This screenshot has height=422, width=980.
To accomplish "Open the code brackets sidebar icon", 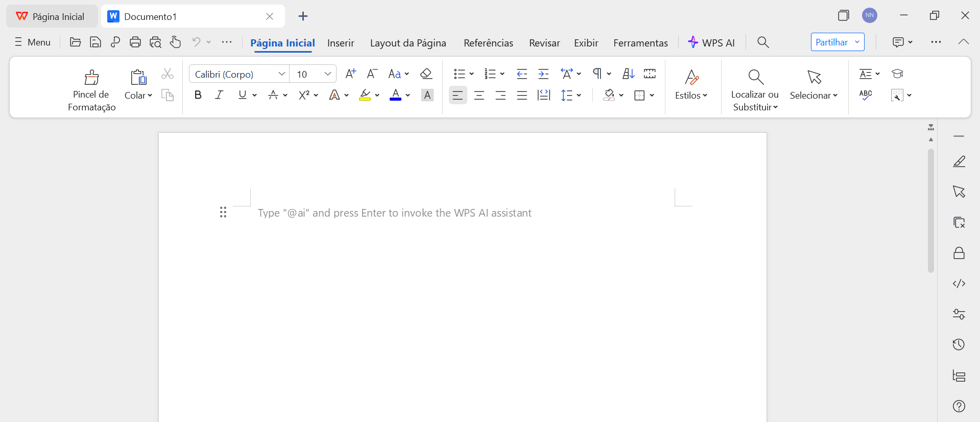I will [959, 284].
